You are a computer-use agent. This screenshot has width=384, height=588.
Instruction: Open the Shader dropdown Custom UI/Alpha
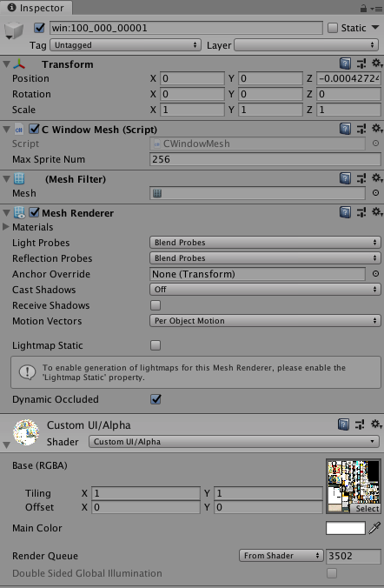[x=234, y=441]
